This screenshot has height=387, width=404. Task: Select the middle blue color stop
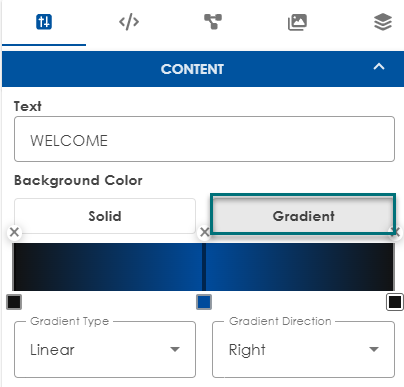[204, 302]
